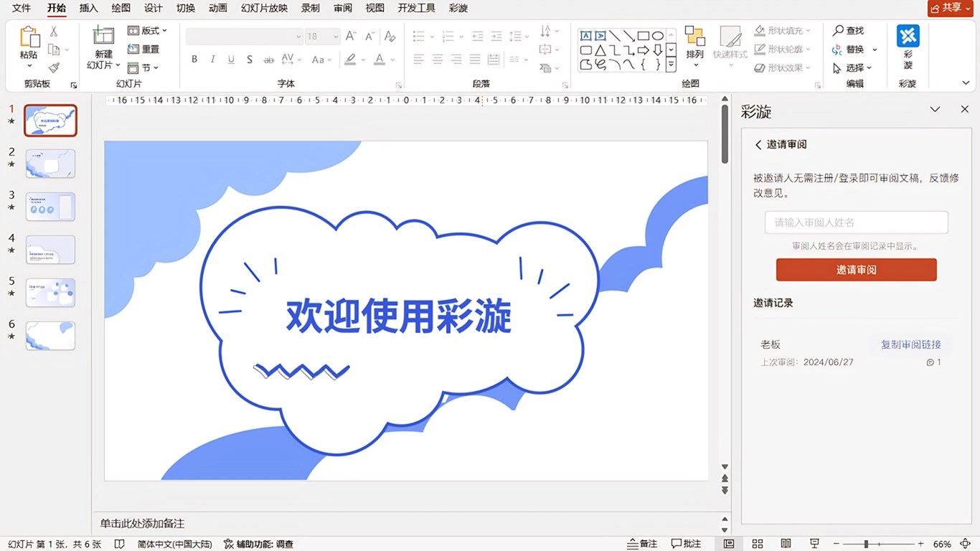Viewport: 980px width, 551px height.
Task: Click the 重置 reset slide button
Action: (143, 50)
